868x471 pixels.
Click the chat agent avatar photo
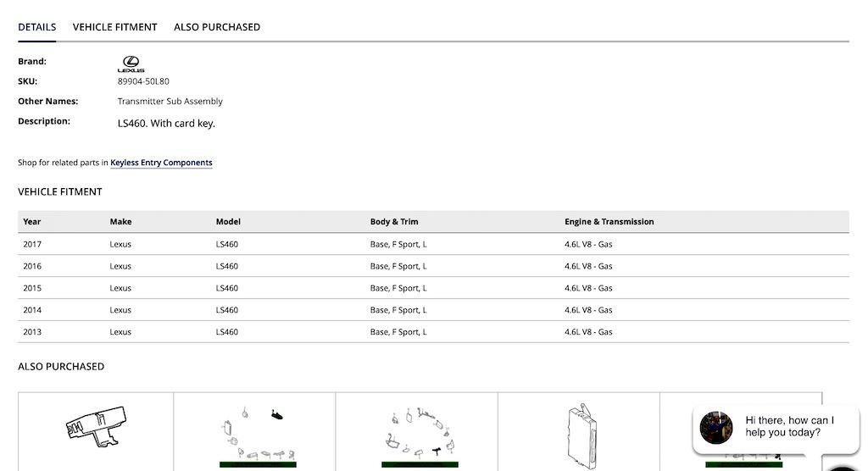[715, 428]
